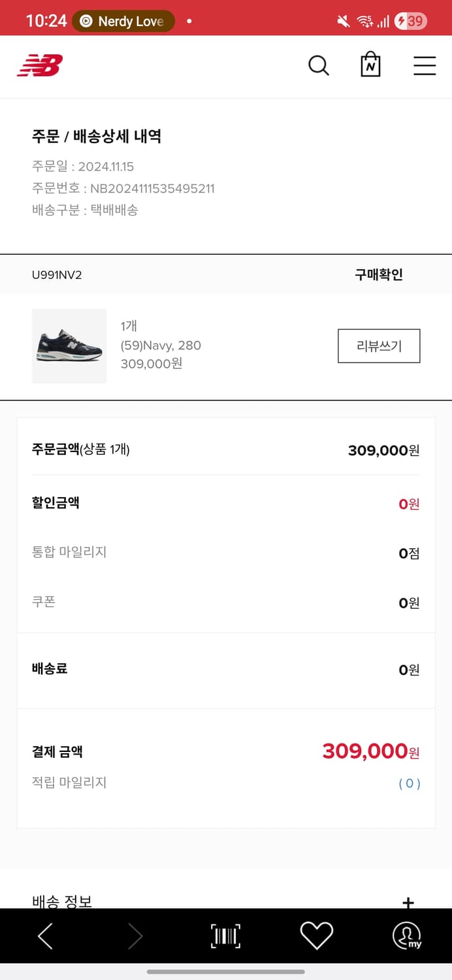Tap the battery indicator showing 39
This screenshot has height=980, width=452.
[x=410, y=21]
